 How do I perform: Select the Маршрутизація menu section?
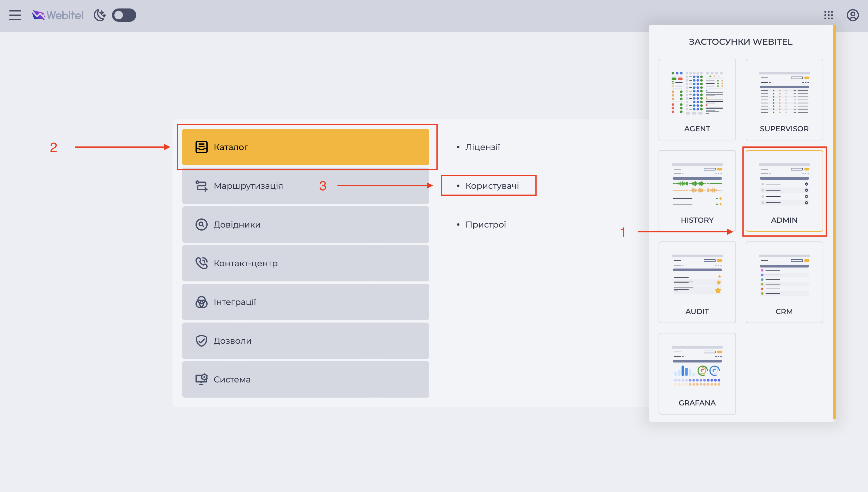(x=305, y=186)
